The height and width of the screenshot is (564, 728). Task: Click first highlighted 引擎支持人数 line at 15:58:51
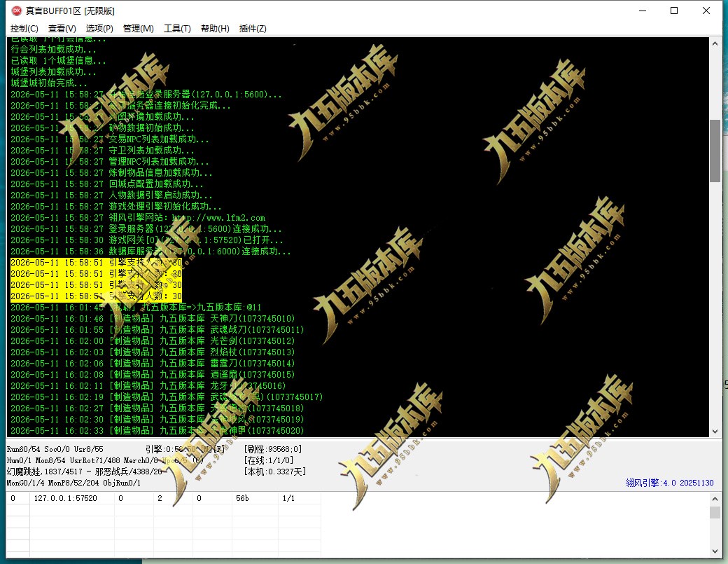tap(96, 263)
